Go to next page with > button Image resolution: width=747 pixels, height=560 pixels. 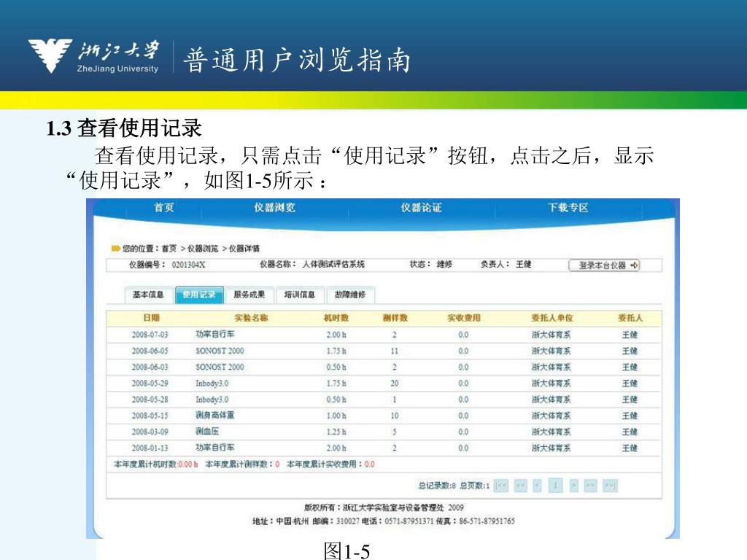point(574,486)
